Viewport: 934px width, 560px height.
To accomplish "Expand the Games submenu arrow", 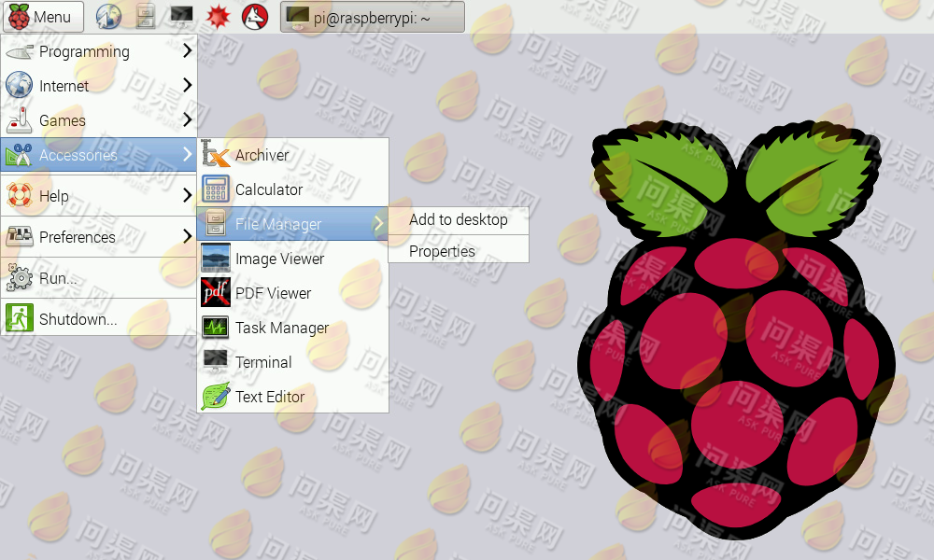I will click(x=187, y=119).
